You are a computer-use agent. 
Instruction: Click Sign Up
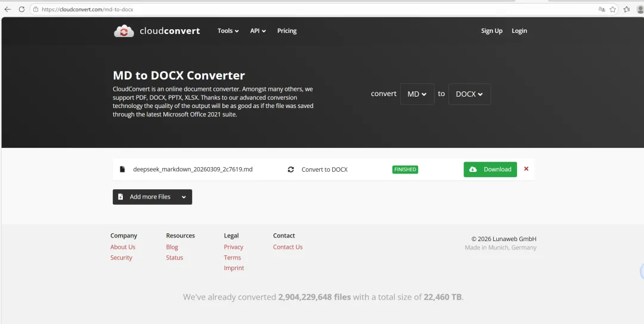[x=491, y=31]
